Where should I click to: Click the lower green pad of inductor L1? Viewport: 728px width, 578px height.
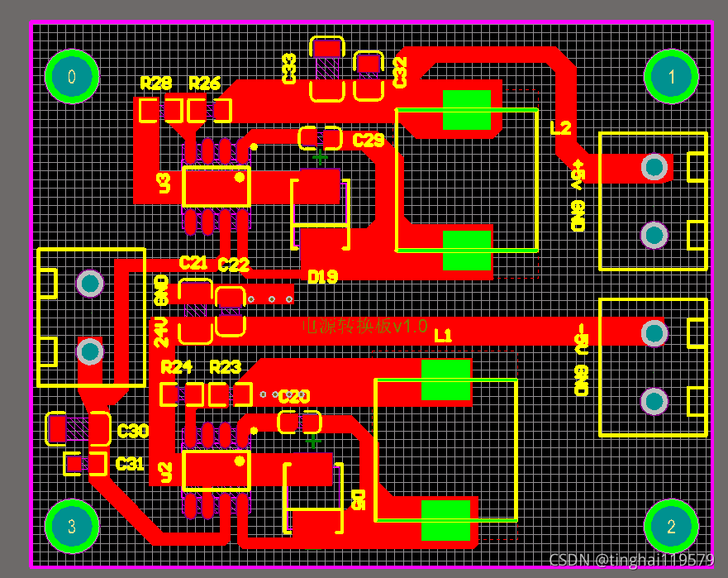[x=445, y=520]
